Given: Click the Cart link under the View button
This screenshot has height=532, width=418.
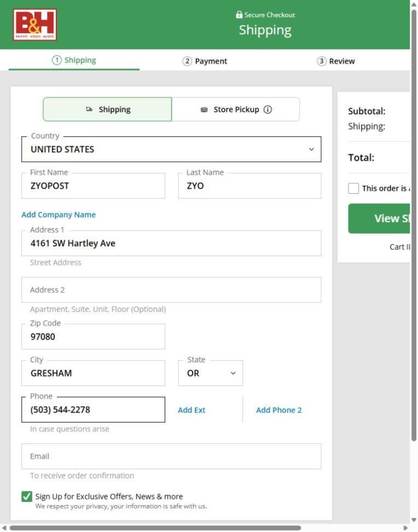Looking at the screenshot, I should tap(400, 247).
